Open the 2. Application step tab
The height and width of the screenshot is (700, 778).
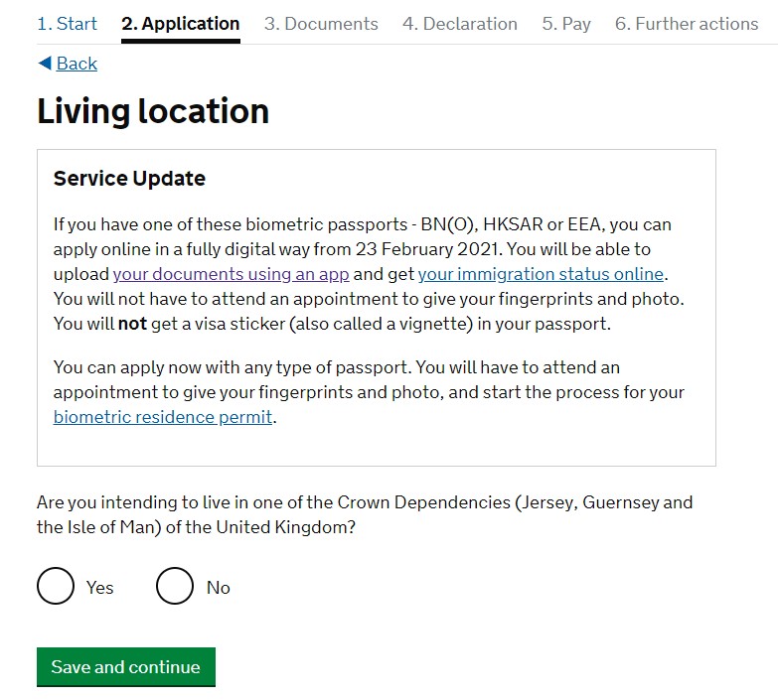pos(181,24)
